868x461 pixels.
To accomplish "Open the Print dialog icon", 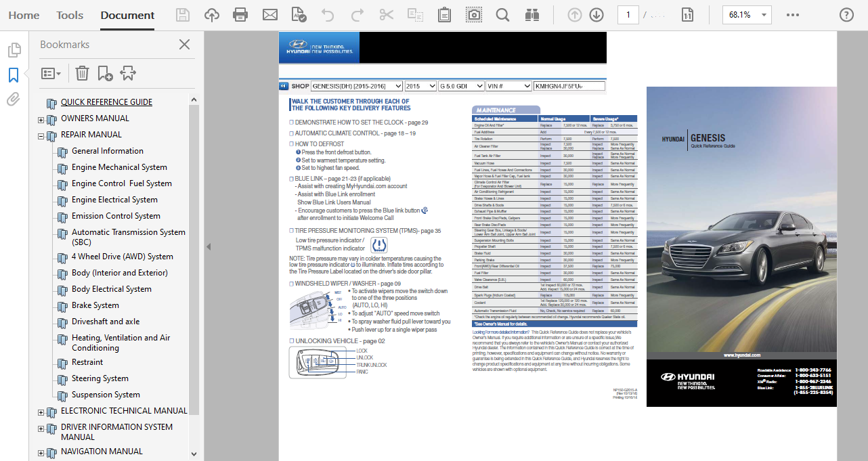I will (x=240, y=14).
